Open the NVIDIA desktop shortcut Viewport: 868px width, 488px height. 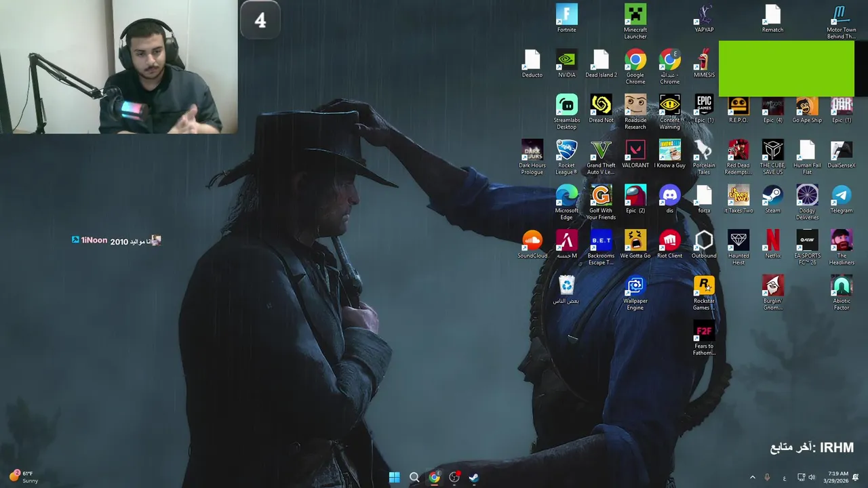point(566,64)
